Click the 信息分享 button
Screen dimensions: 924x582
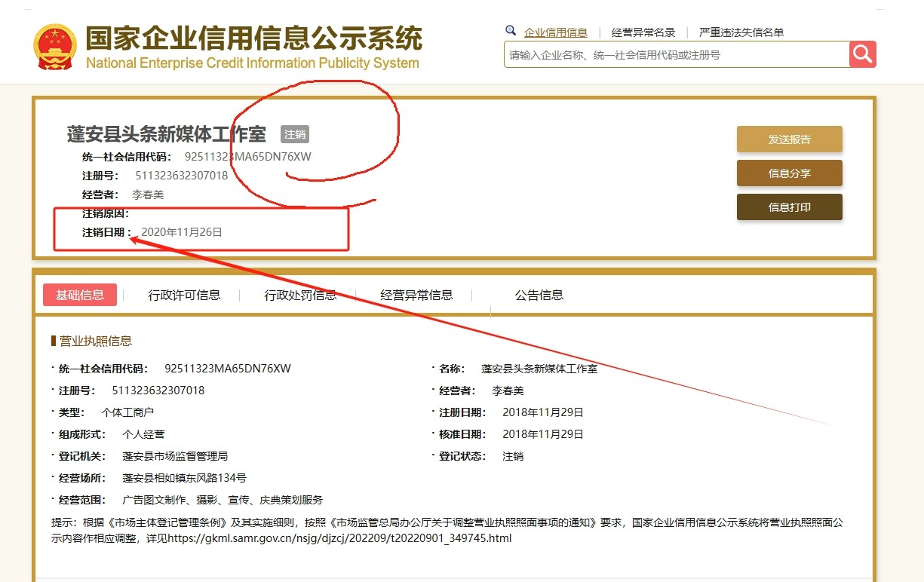coord(789,173)
